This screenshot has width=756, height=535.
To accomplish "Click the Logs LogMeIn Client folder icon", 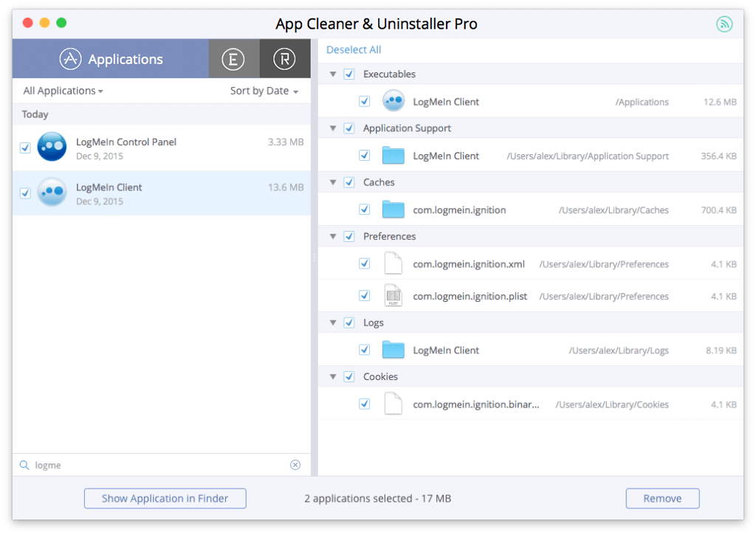I will 394,350.
